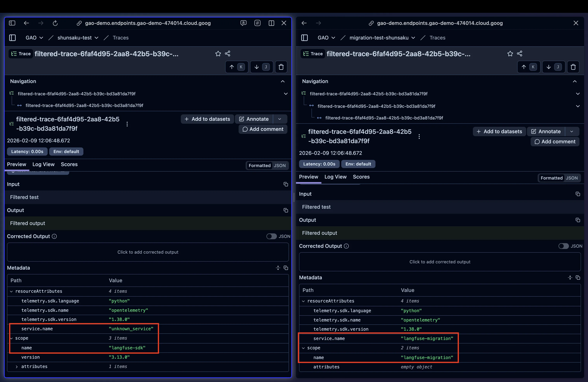Open Scores tab in left window
588x382 pixels.
(69, 164)
